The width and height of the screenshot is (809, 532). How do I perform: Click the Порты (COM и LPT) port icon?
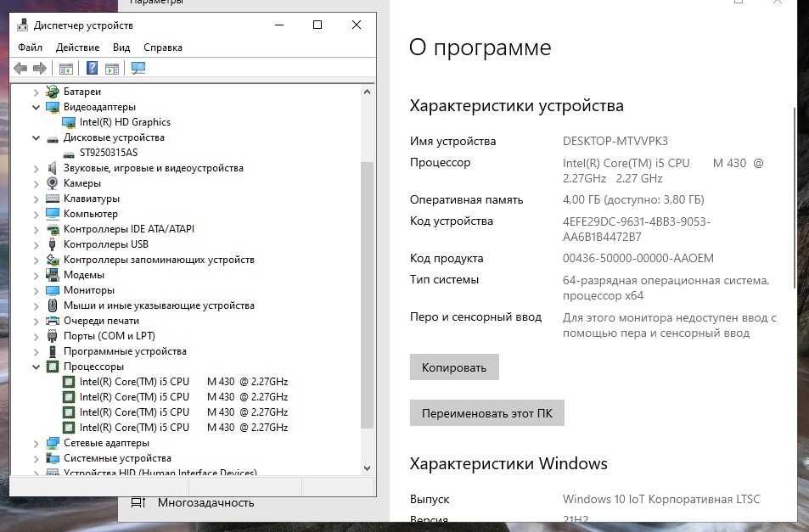coord(52,336)
